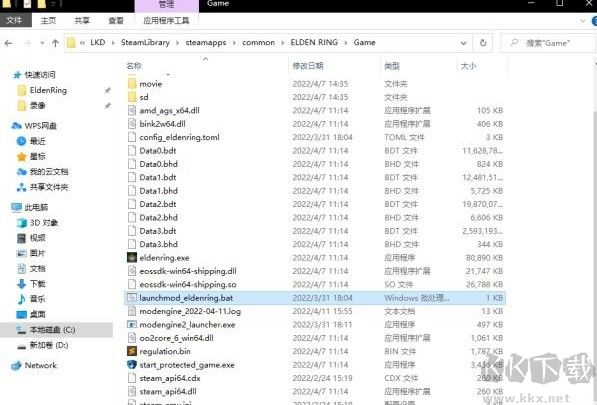This screenshot has width=597, height=405.
Task: Open 星标 starred items in sidebar
Action: pyautogui.click(x=37, y=156)
